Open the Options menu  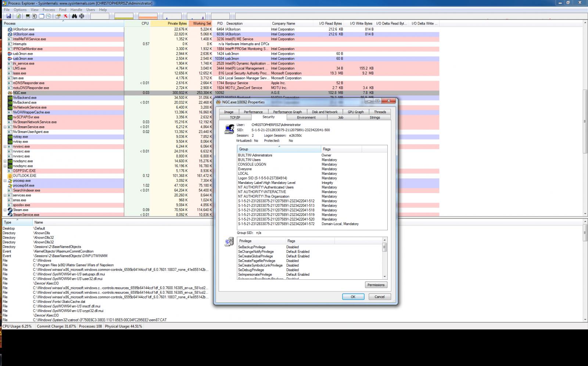tap(20, 10)
